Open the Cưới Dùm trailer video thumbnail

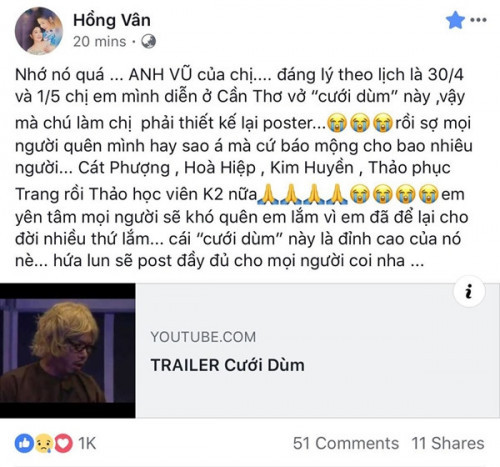[68, 350]
